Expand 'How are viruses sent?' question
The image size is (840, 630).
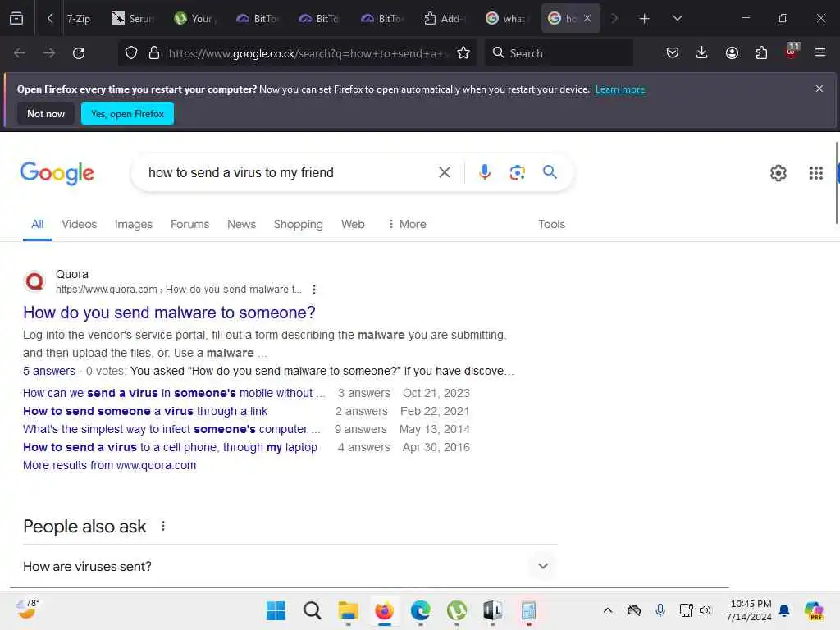coord(290,566)
